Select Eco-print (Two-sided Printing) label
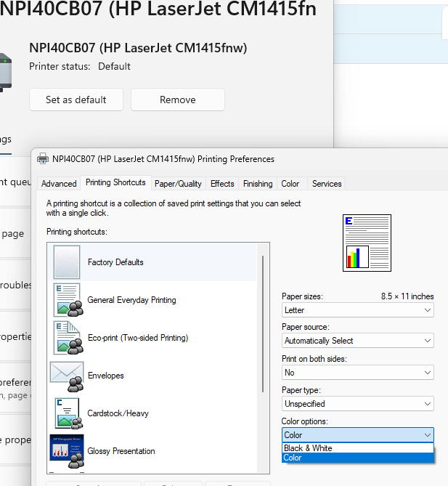Image resolution: width=448 pixels, height=486 pixels. (x=138, y=338)
